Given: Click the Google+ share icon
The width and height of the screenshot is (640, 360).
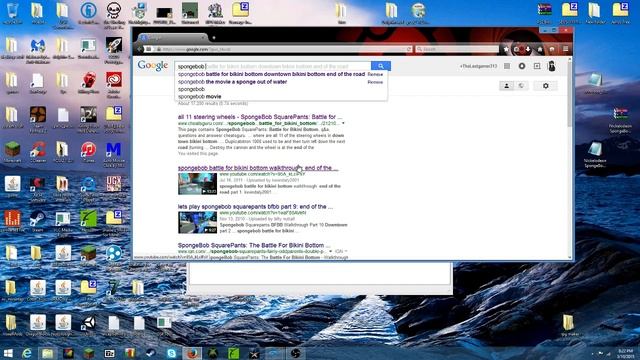Looking at the screenshot, I should (x=537, y=66).
